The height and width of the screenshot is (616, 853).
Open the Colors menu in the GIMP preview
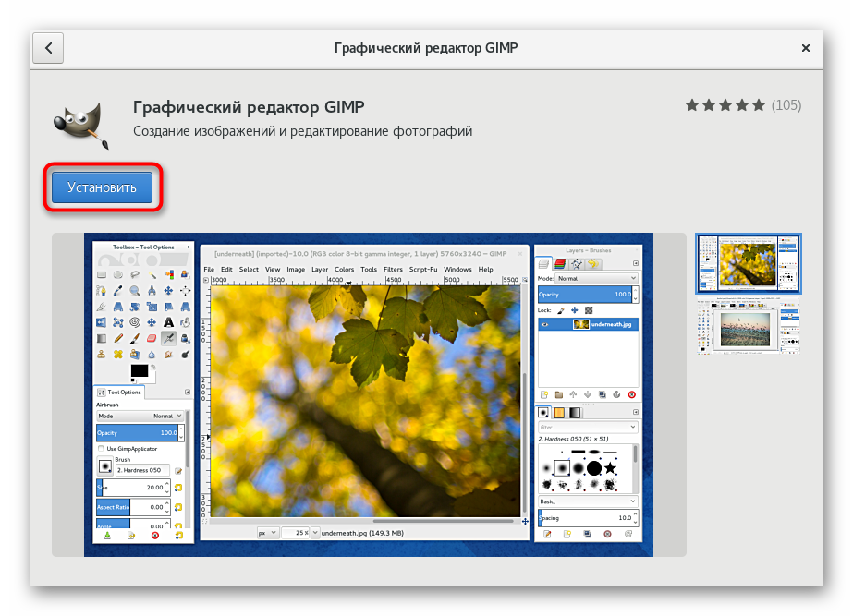[x=344, y=269]
